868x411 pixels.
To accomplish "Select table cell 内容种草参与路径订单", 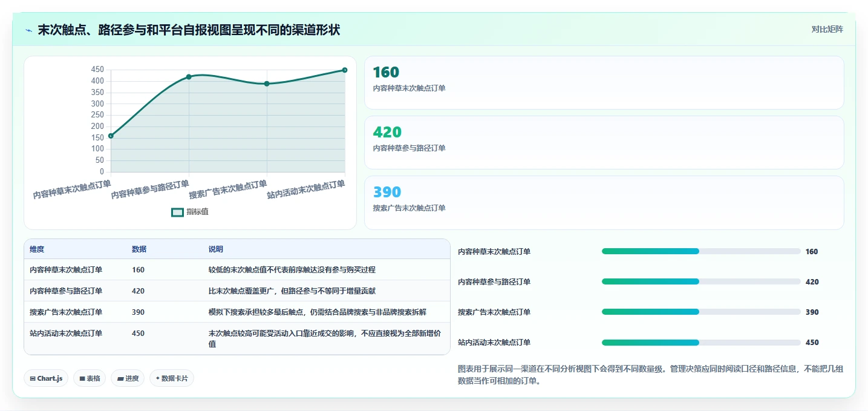I will (x=66, y=291).
